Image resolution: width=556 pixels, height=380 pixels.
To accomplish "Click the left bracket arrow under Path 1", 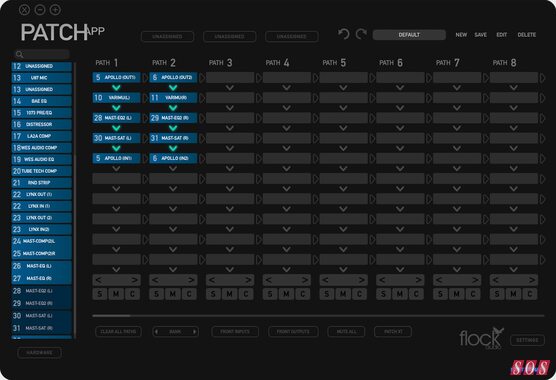I will (x=99, y=280).
